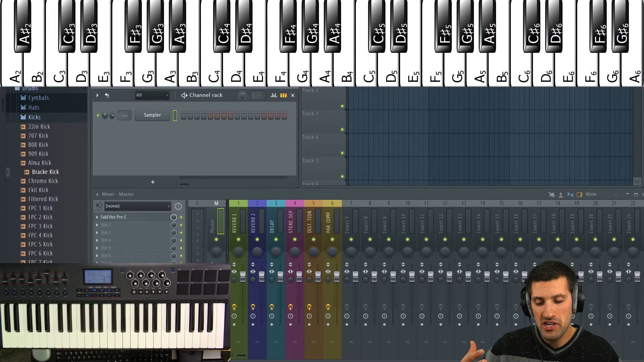
Task: Open the mixer (none) input dropdown
Action: [138, 206]
